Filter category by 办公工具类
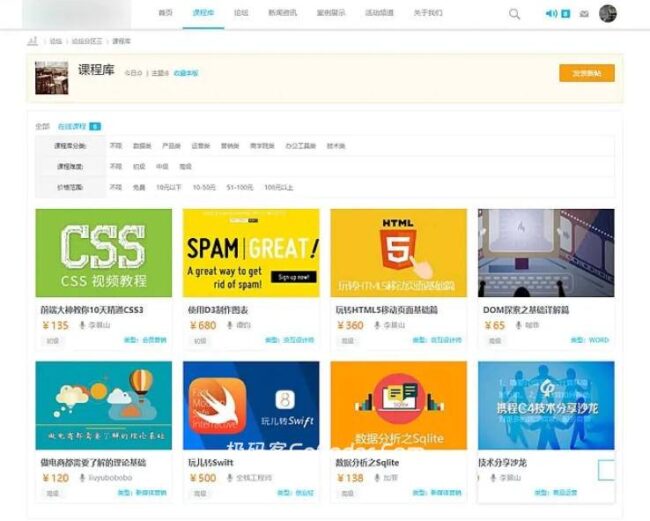Image resolution: width=650 pixels, height=521 pixels. (301, 146)
